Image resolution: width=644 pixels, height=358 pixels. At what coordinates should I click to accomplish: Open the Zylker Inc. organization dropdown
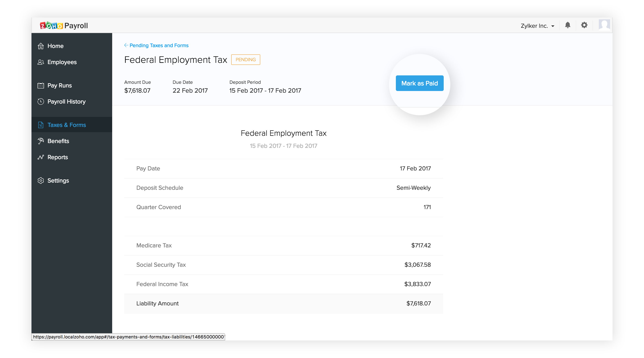click(x=535, y=25)
